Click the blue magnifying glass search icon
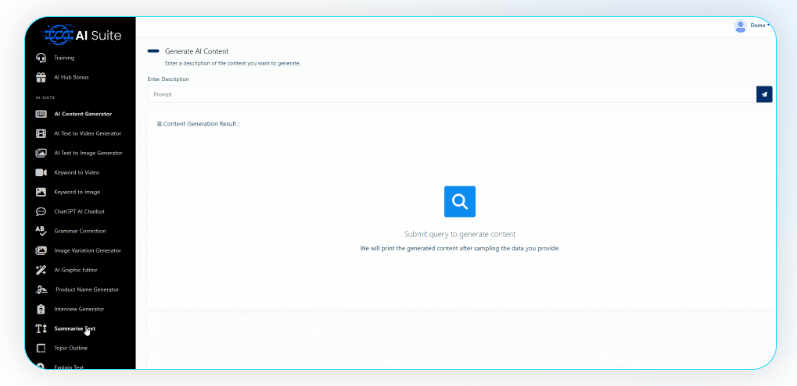 [x=459, y=201]
